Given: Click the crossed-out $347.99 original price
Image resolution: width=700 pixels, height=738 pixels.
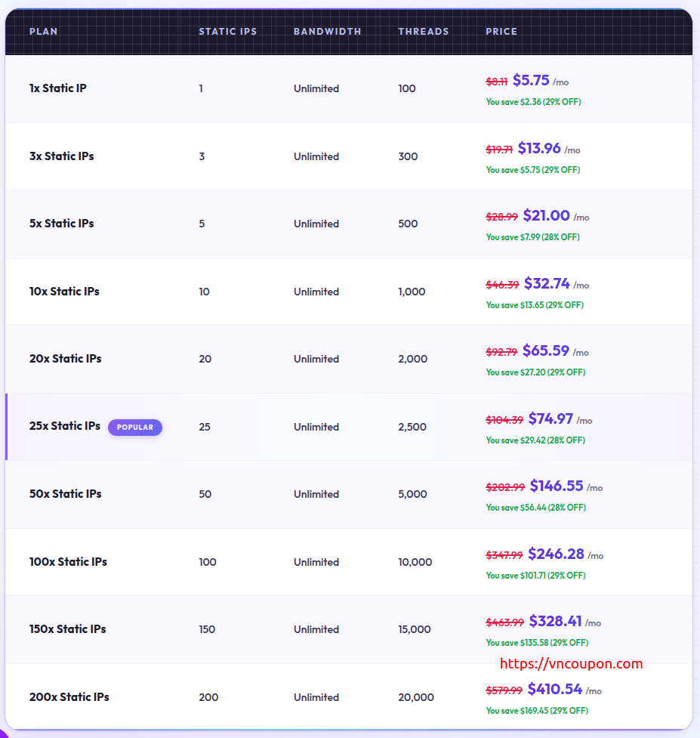Looking at the screenshot, I should tap(504, 555).
